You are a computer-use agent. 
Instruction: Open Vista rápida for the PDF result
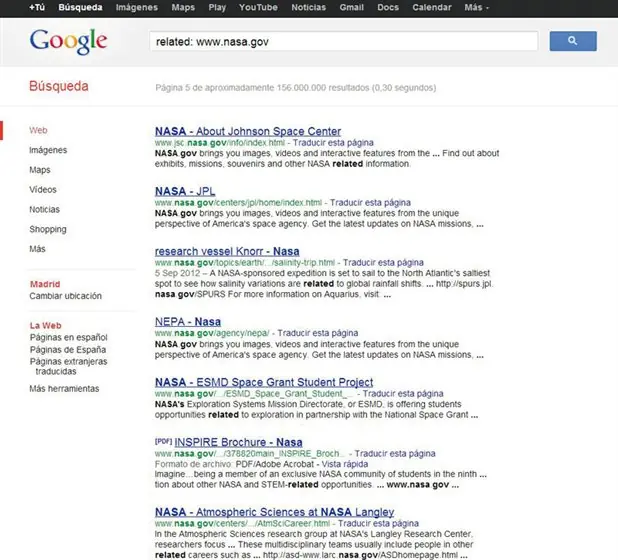(x=344, y=464)
